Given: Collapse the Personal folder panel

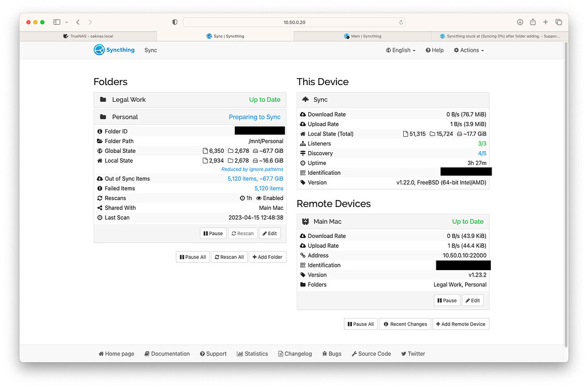Looking at the screenshot, I should (189, 117).
